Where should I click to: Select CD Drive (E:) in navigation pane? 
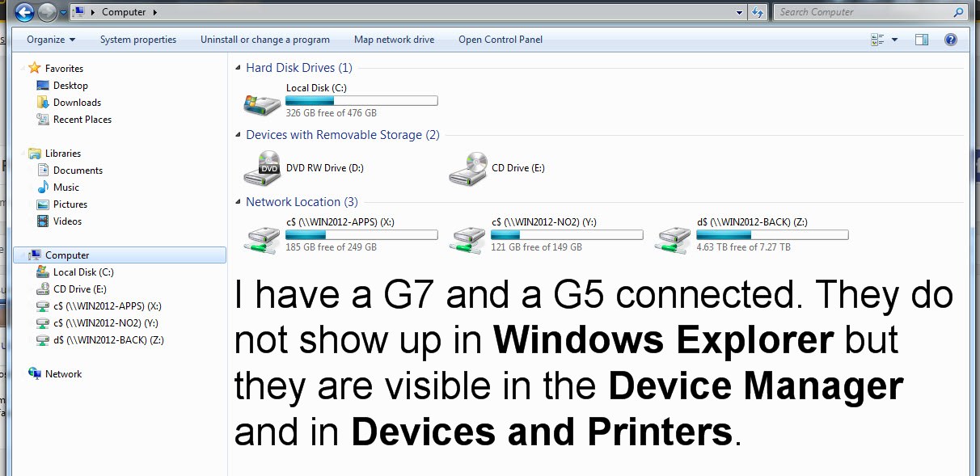(80, 289)
